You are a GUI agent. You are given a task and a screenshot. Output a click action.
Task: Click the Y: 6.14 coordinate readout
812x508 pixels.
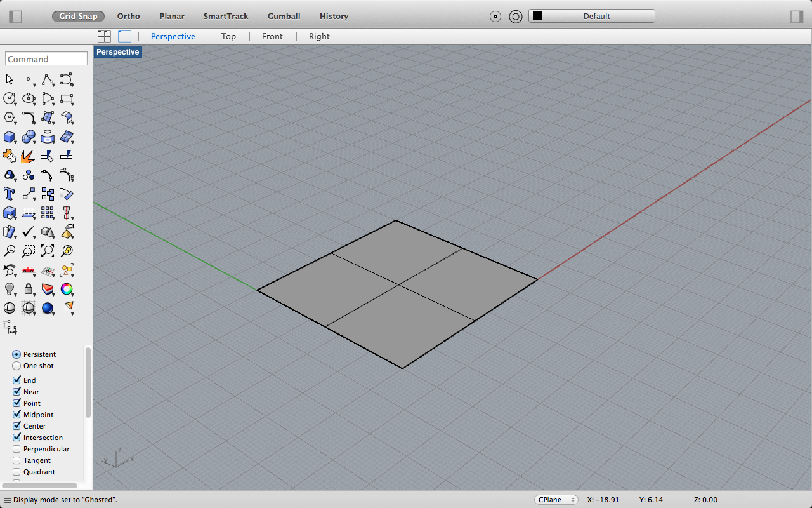[x=651, y=500]
